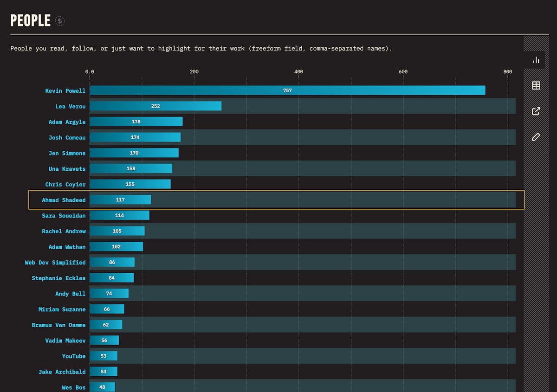
Task: Click the Bramus Van Damme link
Action: 58,325
